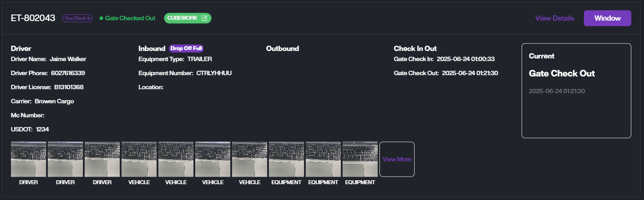
Task: View the first VEHICLE photo thumbnail
Action: point(139,159)
